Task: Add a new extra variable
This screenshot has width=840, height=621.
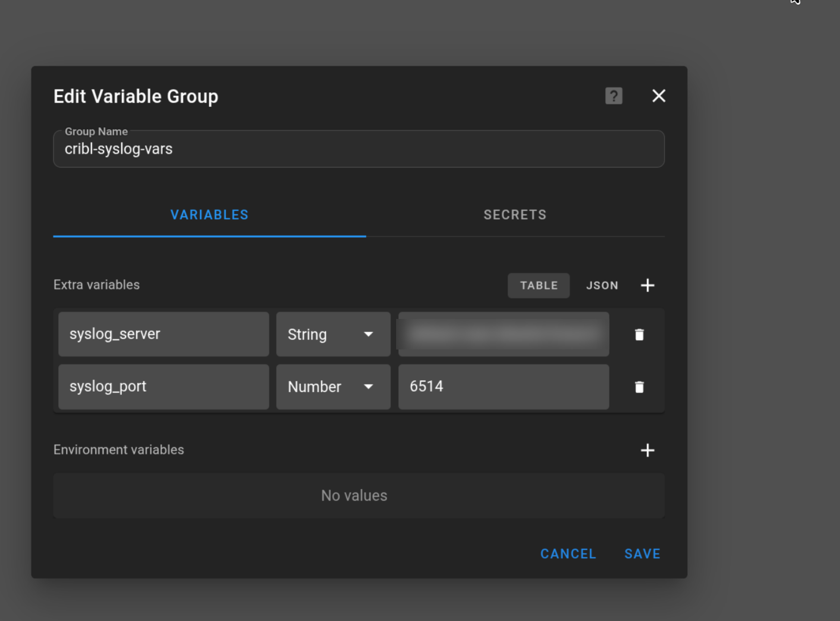Action: tap(647, 285)
